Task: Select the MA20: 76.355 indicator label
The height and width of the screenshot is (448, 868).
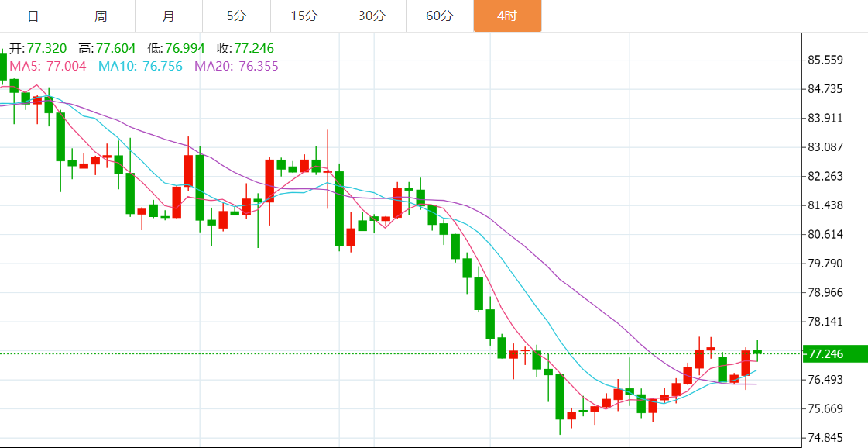Action: 236,67
